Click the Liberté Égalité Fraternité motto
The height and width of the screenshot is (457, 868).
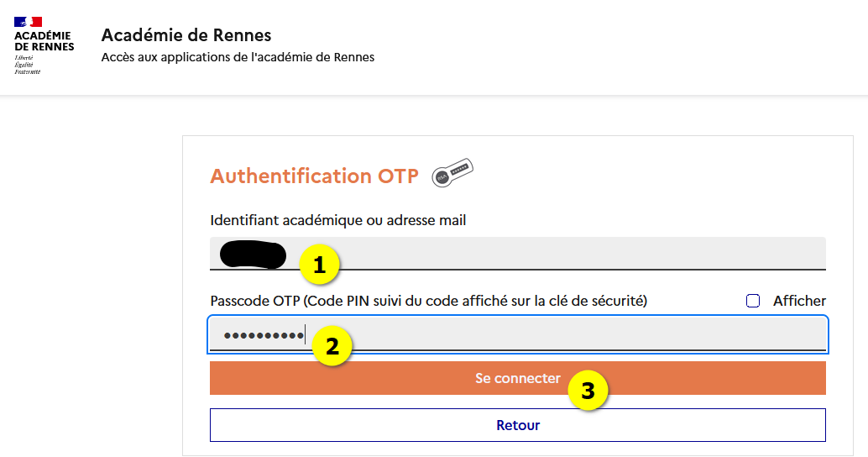(x=27, y=65)
